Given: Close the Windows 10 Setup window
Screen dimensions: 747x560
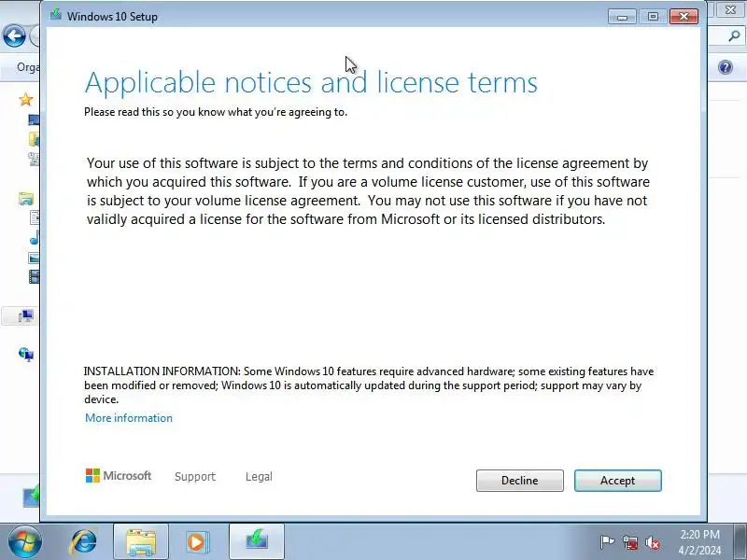Looking at the screenshot, I should click(x=684, y=17).
